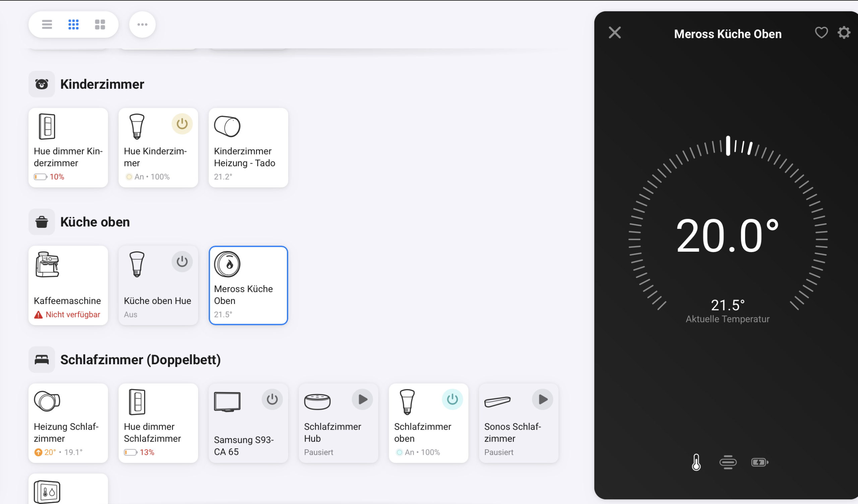Open the Schlafzimmer (Doppelbett) zone heading
Image resolution: width=858 pixels, height=504 pixels.
(x=141, y=360)
